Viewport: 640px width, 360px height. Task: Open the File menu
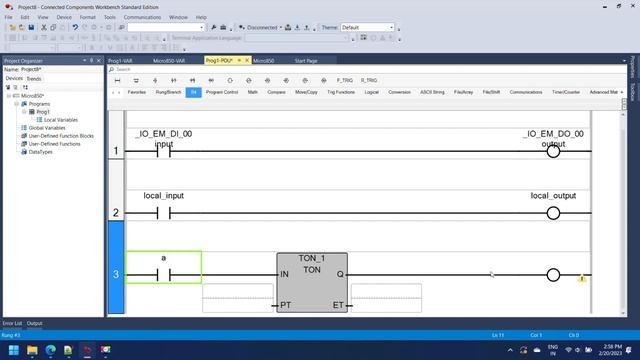[x=9, y=17]
